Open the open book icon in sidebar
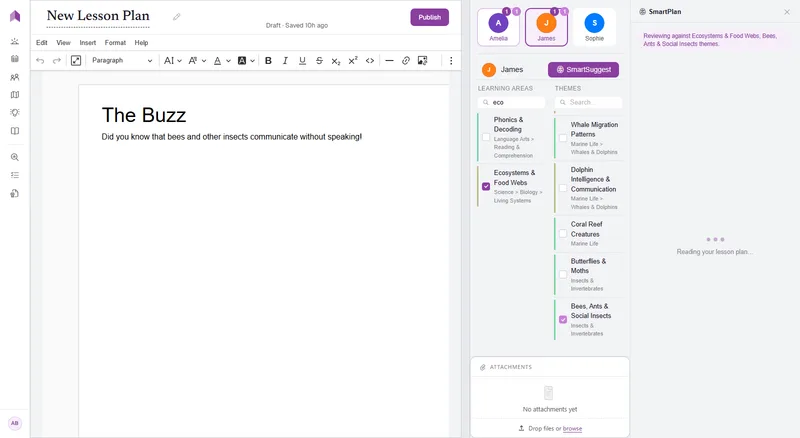Viewport: 800px width, 438px height. [15, 131]
